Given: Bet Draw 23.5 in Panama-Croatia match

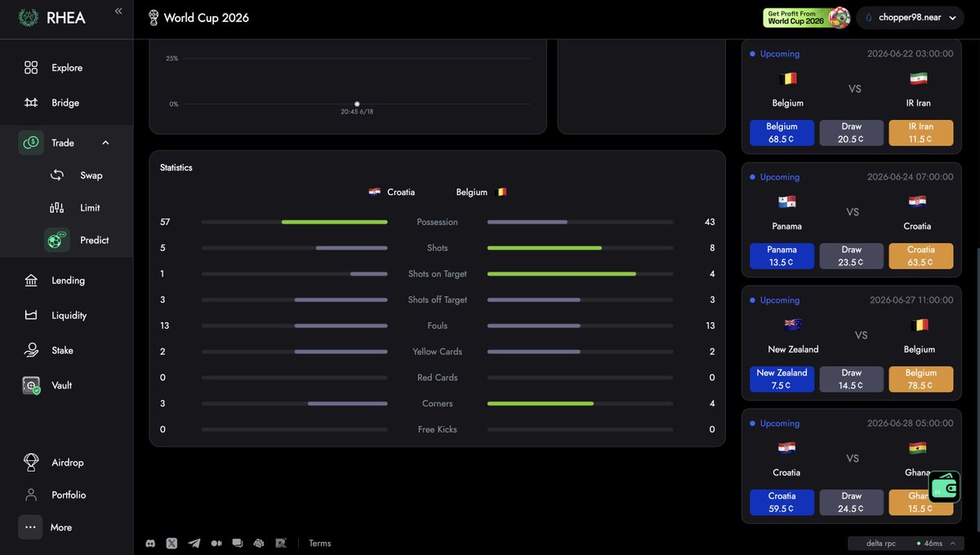Looking at the screenshot, I should pyautogui.click(x=852, y=256).
